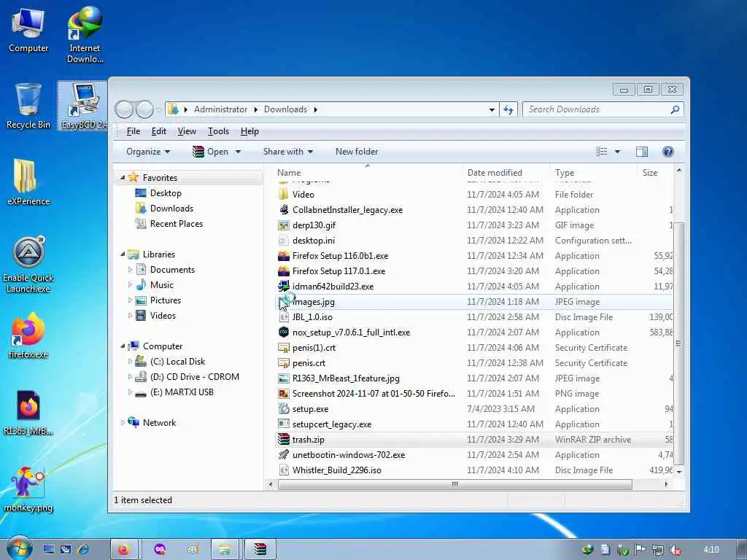The image size is (747, 560).
Task: Click Administrator in the address breadcrumb
Action: coord(220,109)
